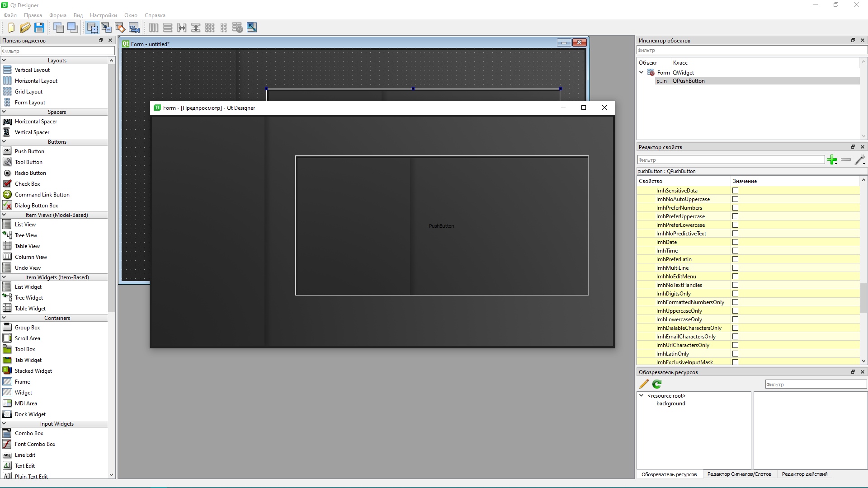868x488 pixels.
Task: Enable ImhNoAutoUppercase property checkbox
Action: (735, 199)
